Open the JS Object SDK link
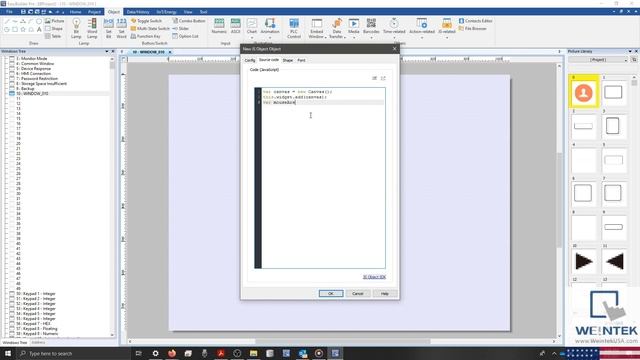 click(x=374, y=277)
